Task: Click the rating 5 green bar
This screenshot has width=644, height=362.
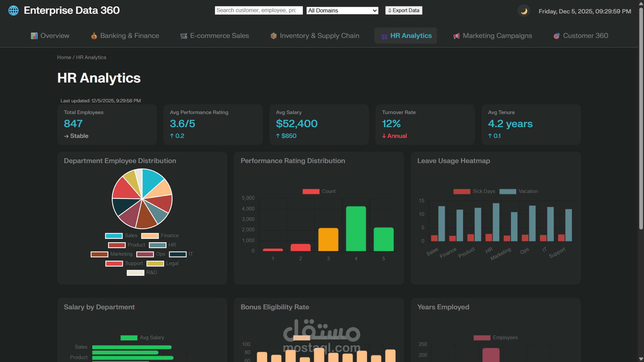Action: (x=384, y=239)
